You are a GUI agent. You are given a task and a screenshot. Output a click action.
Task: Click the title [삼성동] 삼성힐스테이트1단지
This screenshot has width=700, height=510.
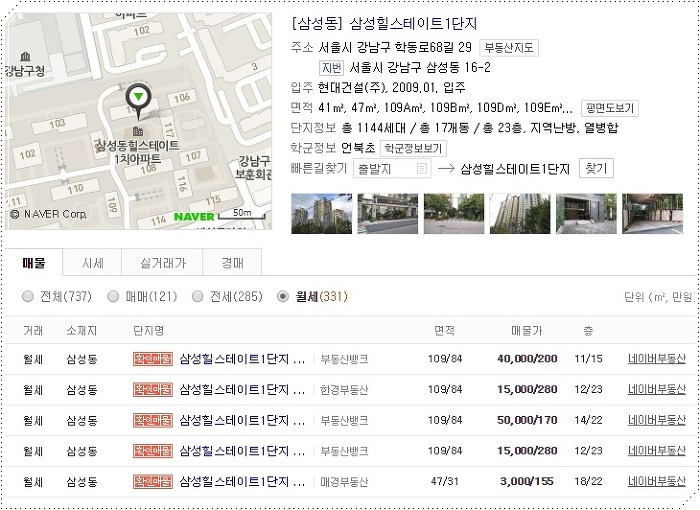(384, 23)
